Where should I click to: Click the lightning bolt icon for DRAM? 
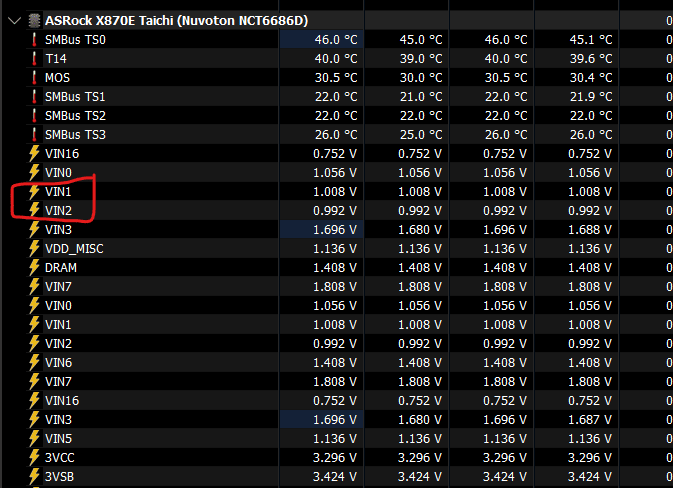click(34, 268)
